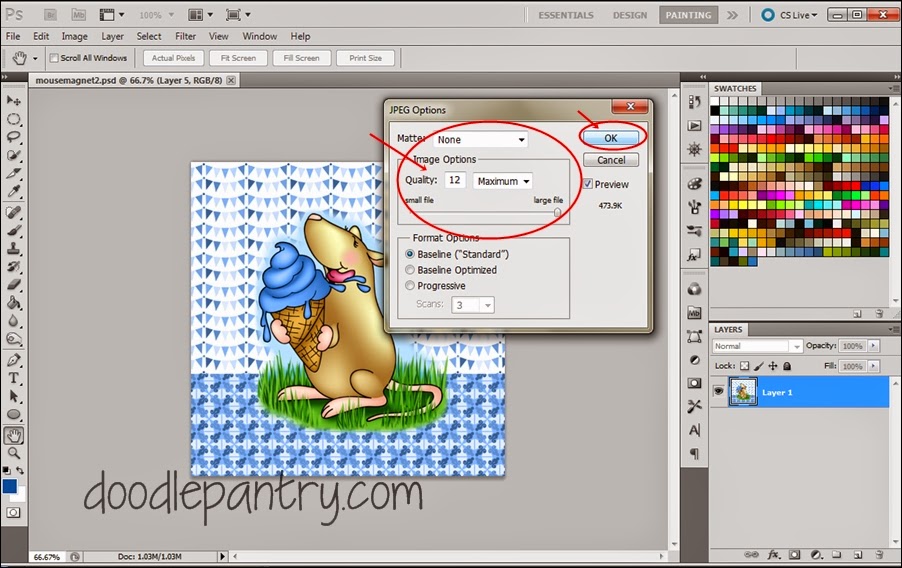The width and height of the screenshot is (902, 568).
Task: Click the Fit Screen button
Action: tap(238, 58)
